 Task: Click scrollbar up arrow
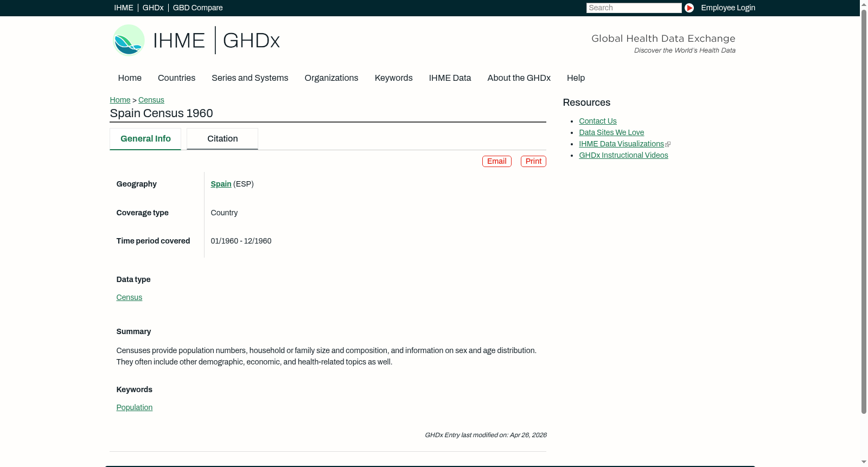pos(864,4)
